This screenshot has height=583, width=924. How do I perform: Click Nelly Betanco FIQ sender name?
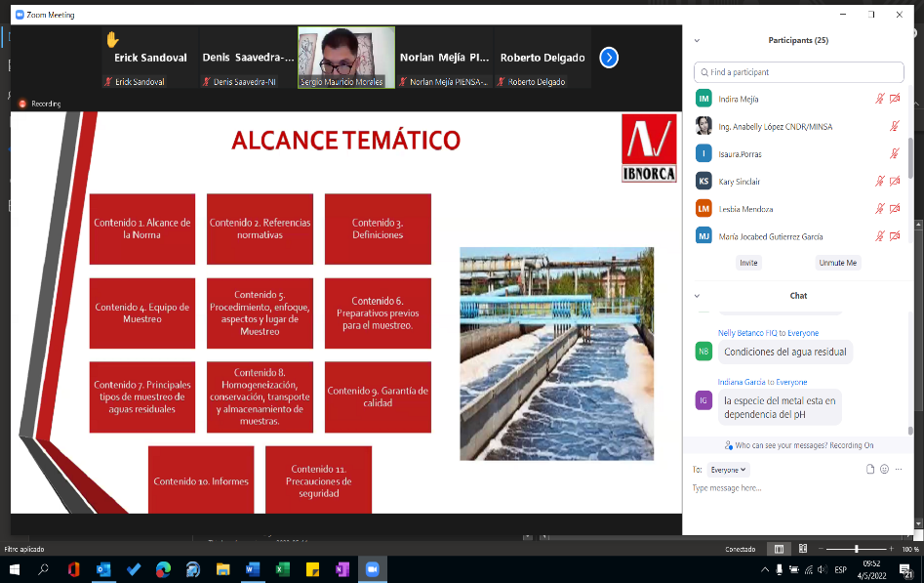click(747, 333)
